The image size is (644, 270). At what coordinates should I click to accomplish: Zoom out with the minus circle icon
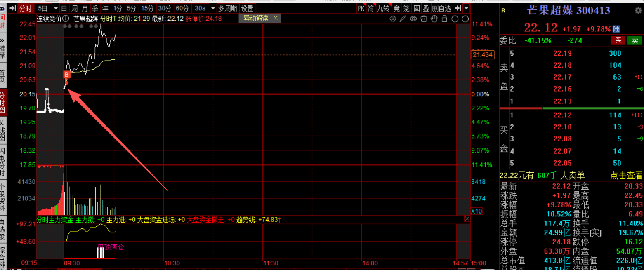point(465,19)
